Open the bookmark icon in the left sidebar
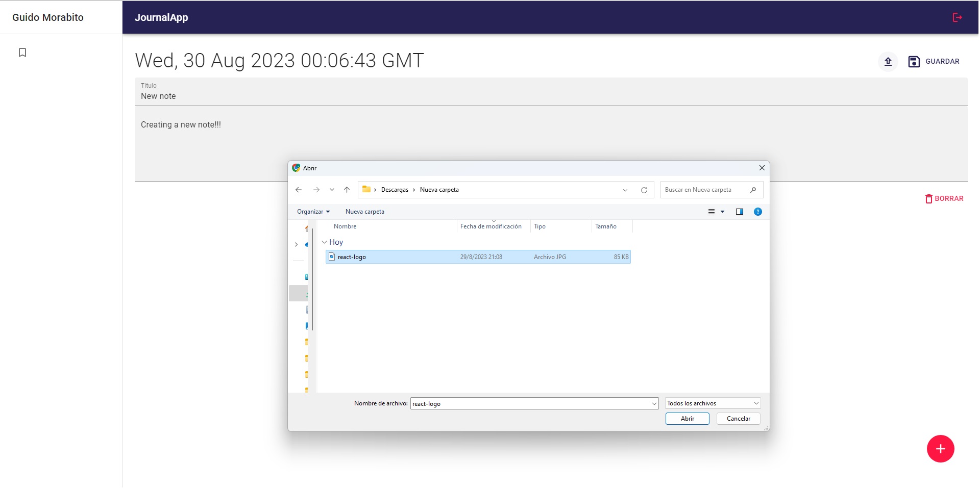Viewport: 980px width, 488px height. click(22, 52)
